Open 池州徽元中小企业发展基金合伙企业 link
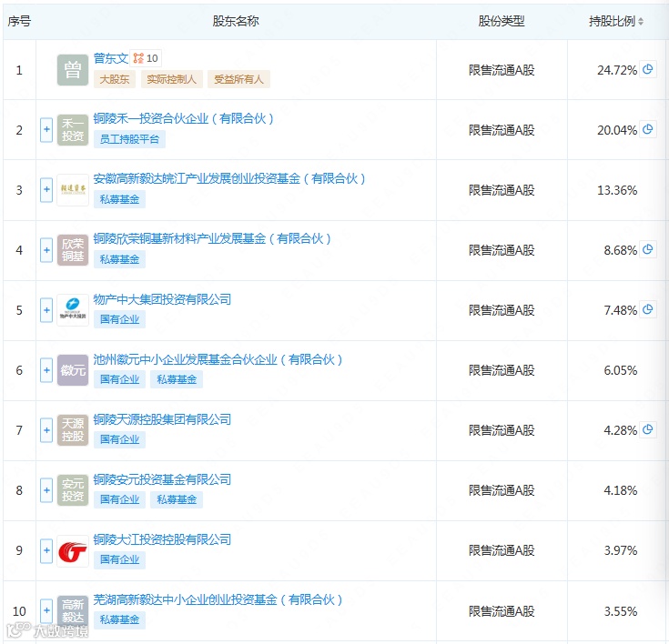The width and height of the screenshot is (669, 644). (218, 359)
